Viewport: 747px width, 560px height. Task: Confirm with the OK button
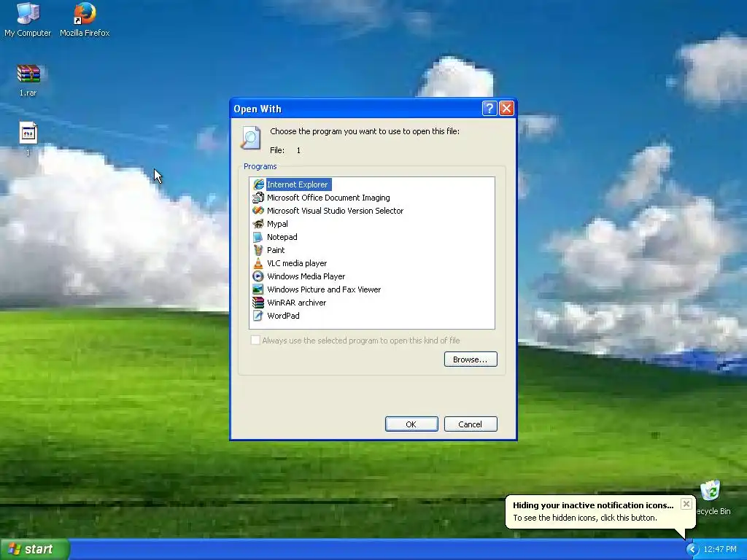[x=411, y=424]
